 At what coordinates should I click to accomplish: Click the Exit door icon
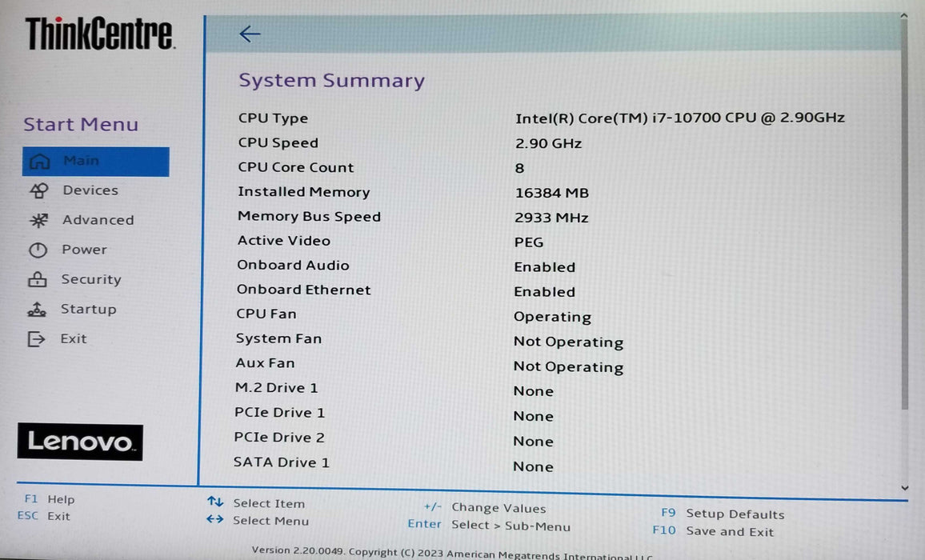pyautogui.click(x=36, y=338)
